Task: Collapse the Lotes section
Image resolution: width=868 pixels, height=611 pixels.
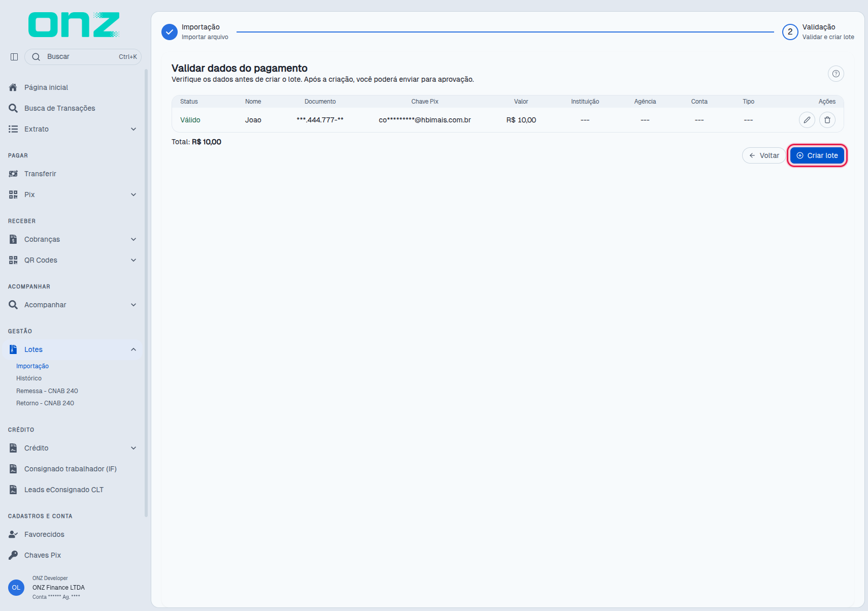Action: coord(133,349)
